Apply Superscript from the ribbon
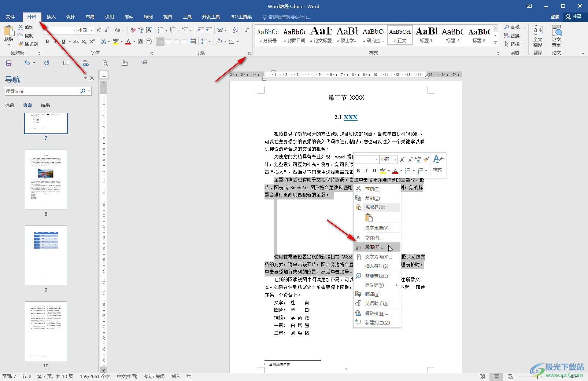 pyautogui.click(x=92, y=41)
